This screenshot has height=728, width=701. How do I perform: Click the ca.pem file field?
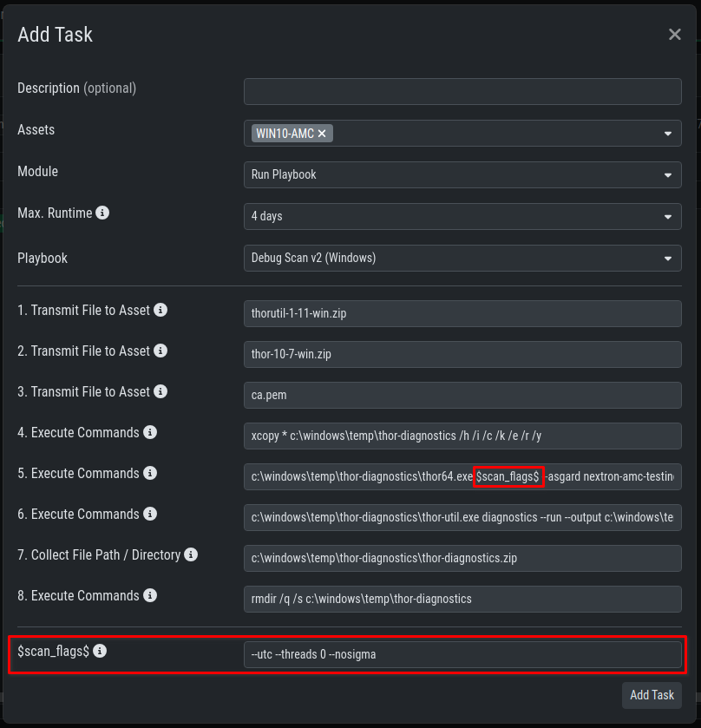pyautogui.click(x=462, y=395)
